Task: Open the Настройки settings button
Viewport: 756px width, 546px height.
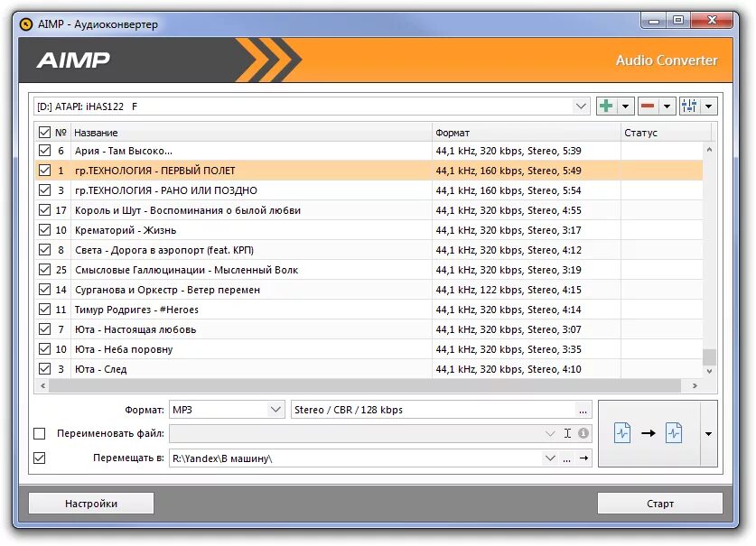Action: [x=91, y=504]
